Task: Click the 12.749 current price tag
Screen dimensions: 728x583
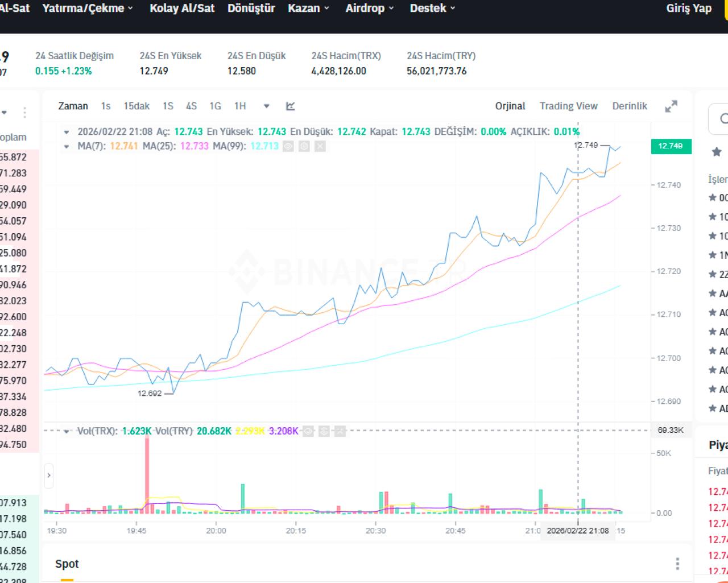Action: click(671, 146)
